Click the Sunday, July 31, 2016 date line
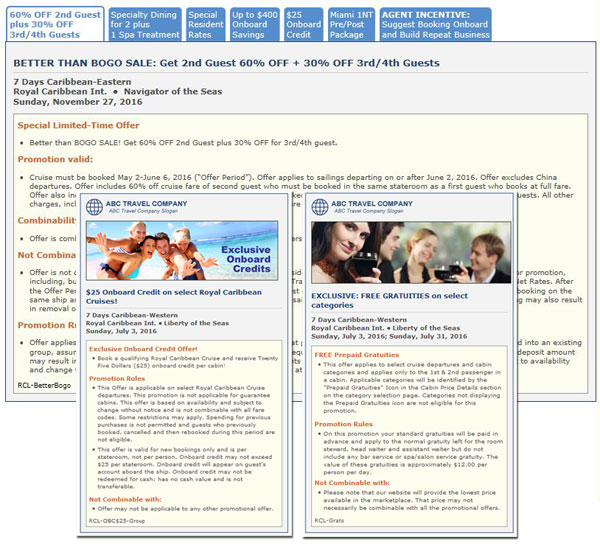Viewport: 600px width, 545px height. point(389,336)
